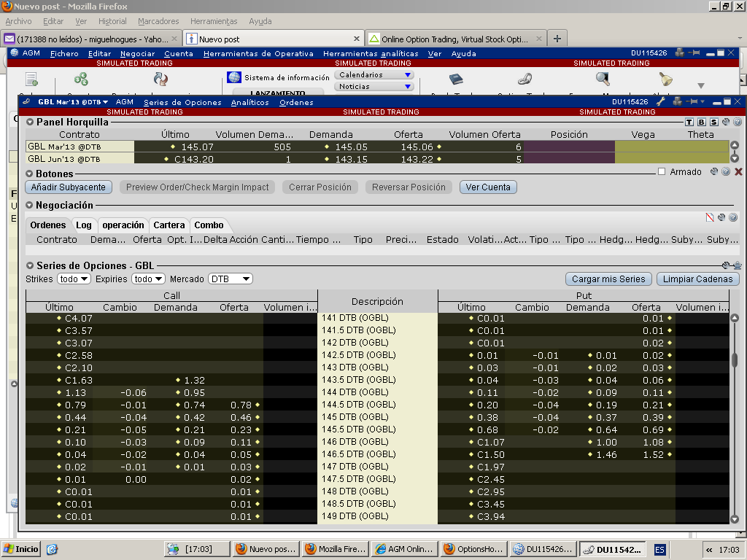Screen dimensions: 747x560
Task: Select the 145 DTB (OGBL) strike row
Action: (x=377, y=417)
